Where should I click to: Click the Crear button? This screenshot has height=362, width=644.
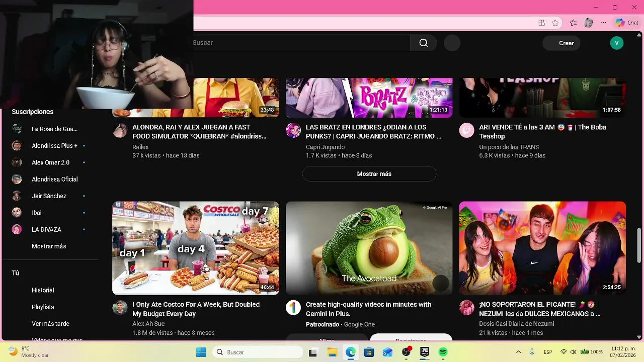561,43
